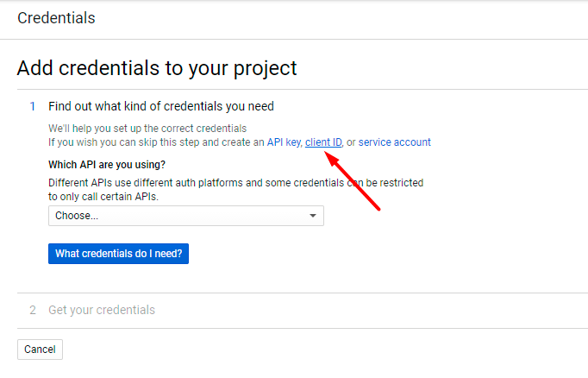The height and width of the screenshot is (378, 588).
Task: Click the dropdown arrow in the API selector
Action: pyautogui.click(x=313, y=216)
